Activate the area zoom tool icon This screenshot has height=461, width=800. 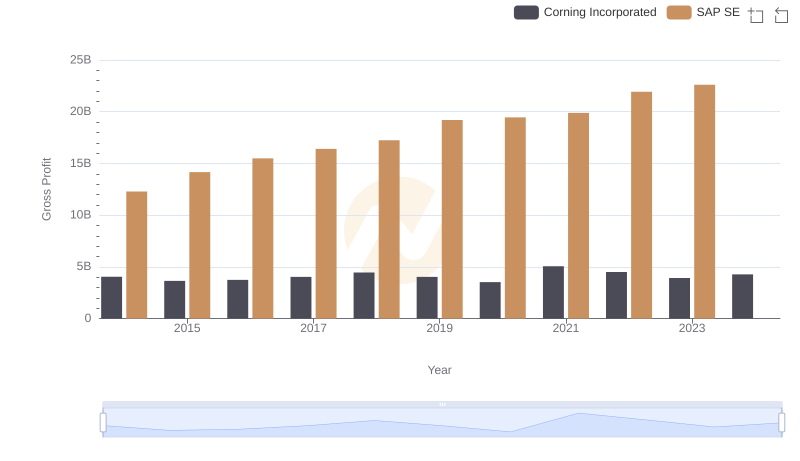756,15
